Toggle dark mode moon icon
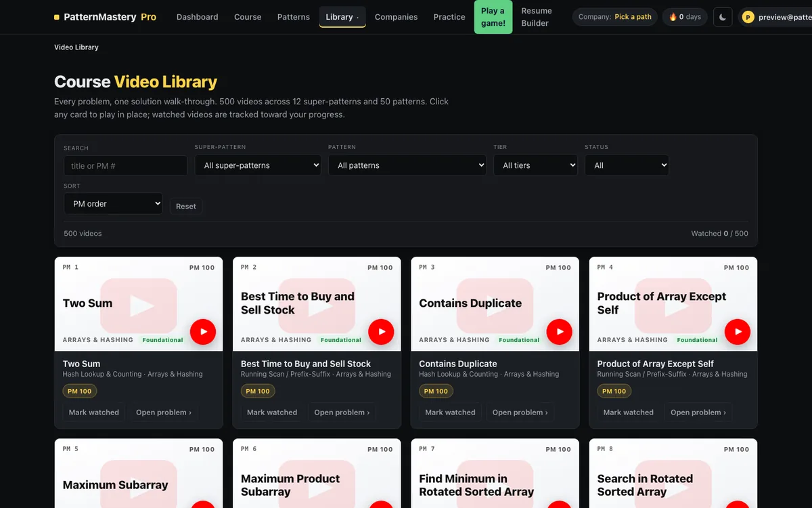The width and height of the screenshot is (812, 508). point(723,17)
